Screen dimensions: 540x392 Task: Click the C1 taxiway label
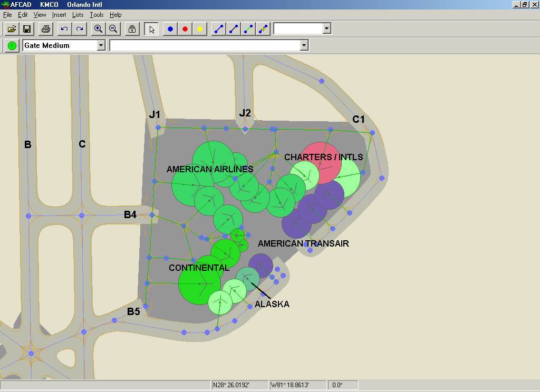coord(359,119)
